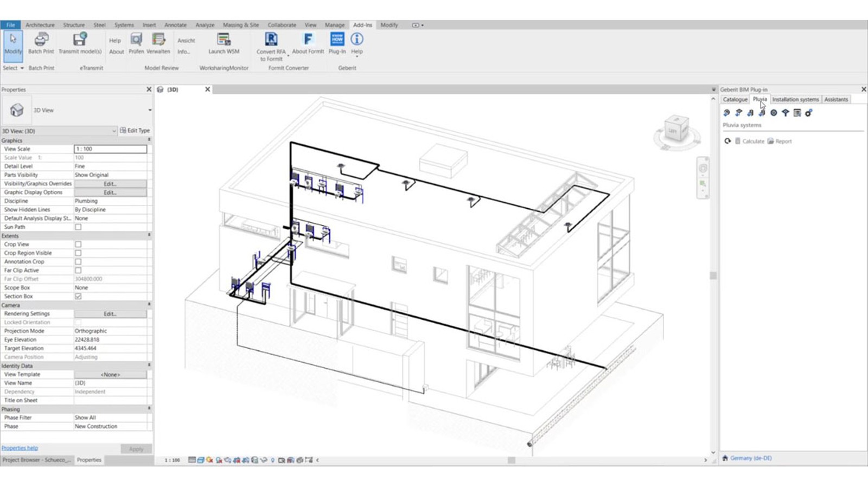Viewport: 868px width, 488px height.
Task: Launch the WorksharingMonitor tool
Action: [x=223, y=43]
